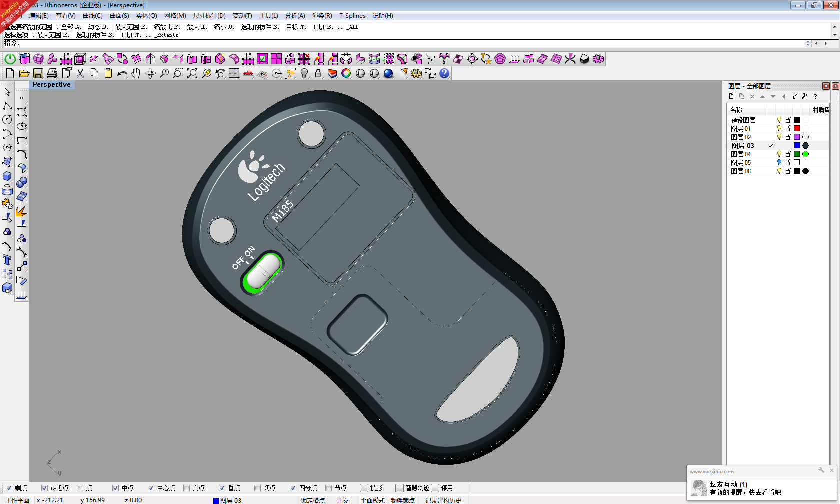Click the light bulb hide-objects icon
Screen dimensions: 840x504
(x=304, y=73)
